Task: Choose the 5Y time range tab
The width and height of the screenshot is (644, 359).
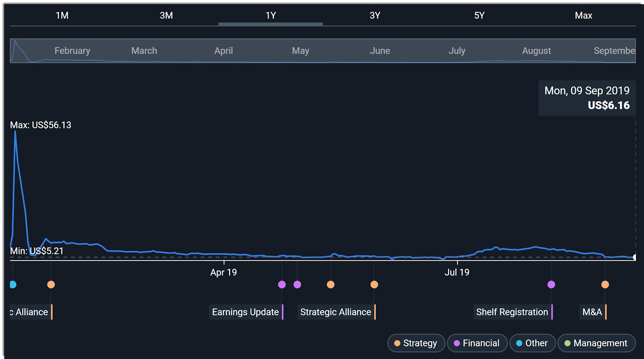Action: (x=479, y=16)
